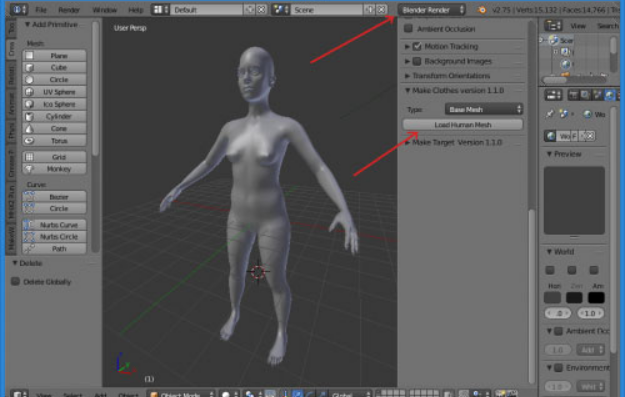625x397 pixels.
Task: Add a Nurbs Circle curve
Action: pyautogui.click(x=54, y=237)
